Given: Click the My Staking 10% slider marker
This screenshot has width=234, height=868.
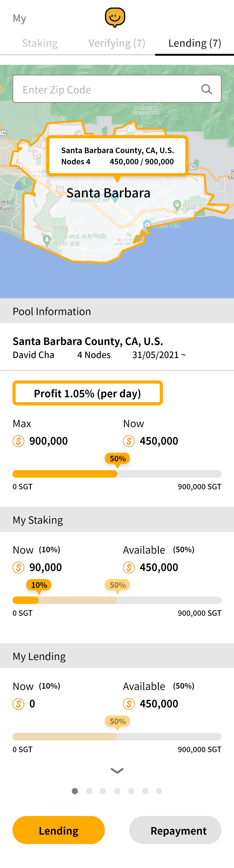Looking at the screenshot, I should [x=39, y=585].
